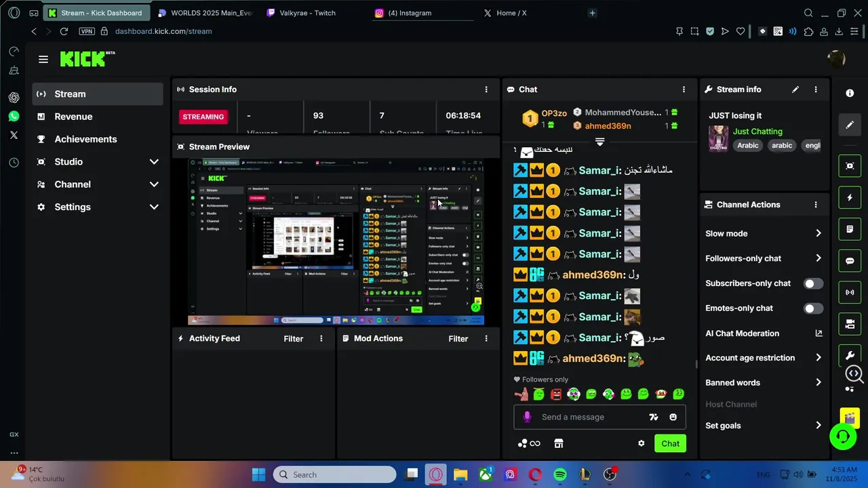Click the Just Chatting category link
868x488 pixels.
(757, 131)
